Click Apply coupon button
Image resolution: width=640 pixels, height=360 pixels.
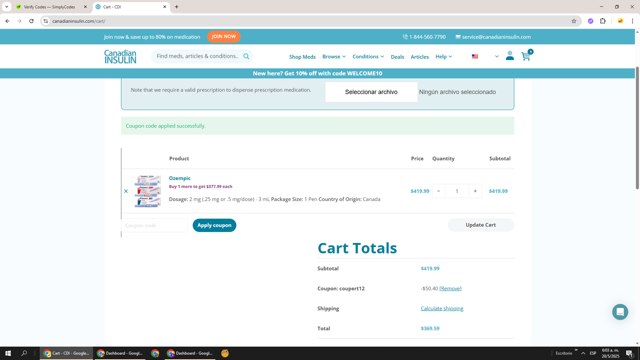point(214,225)
